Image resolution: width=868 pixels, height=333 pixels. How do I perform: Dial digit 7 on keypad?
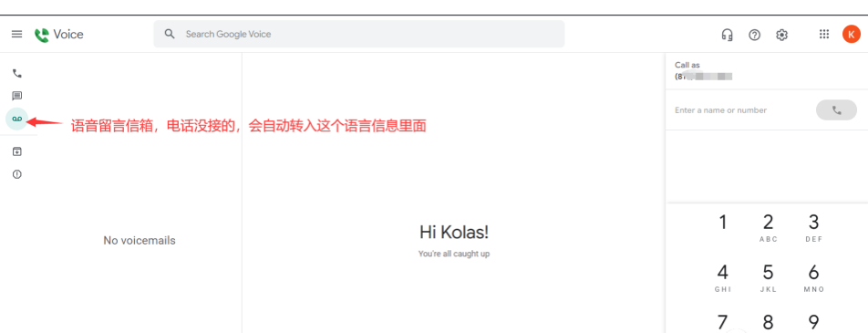click(x=723, y=322)
